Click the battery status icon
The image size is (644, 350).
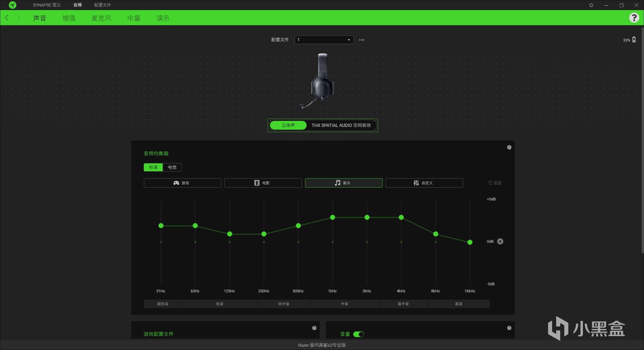(634, 40)
